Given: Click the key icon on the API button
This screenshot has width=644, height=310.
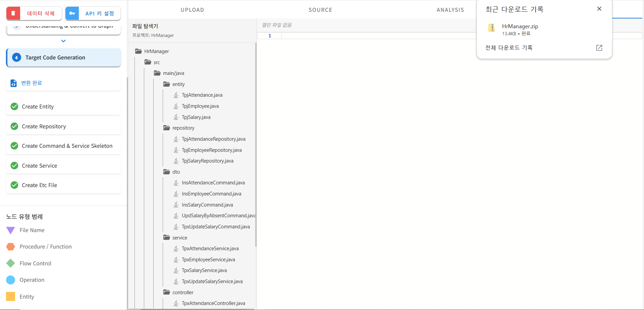Looking at the screenshot, I should 72,13.
